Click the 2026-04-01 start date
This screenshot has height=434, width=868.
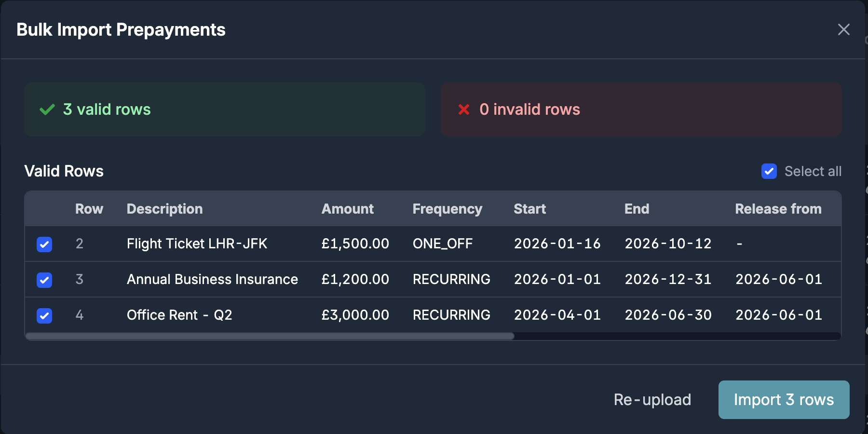557,315
